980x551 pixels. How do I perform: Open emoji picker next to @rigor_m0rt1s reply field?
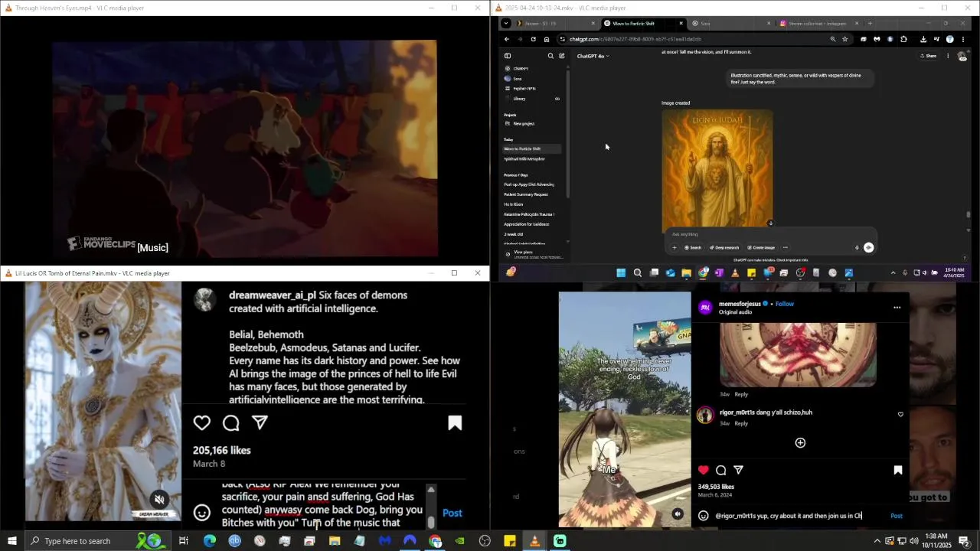(704, 516)
